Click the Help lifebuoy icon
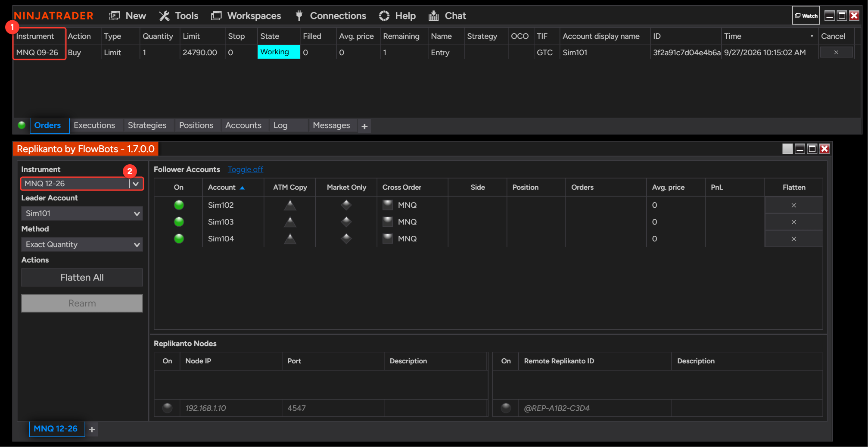This screenshot has height=447, width=868. [x=384, y=16]
